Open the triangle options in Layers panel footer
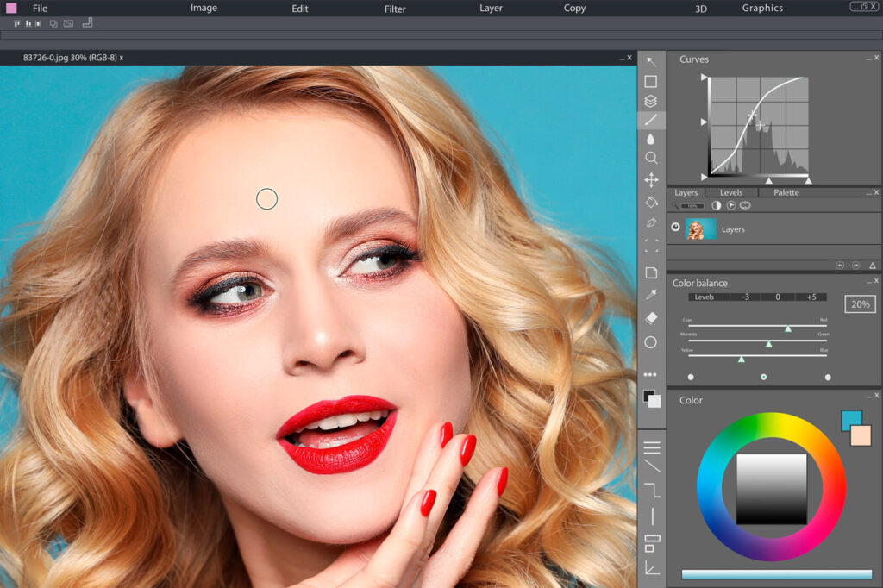Image resolution: width=883 pixels, height=588 pixels. [x=872, y=266]
